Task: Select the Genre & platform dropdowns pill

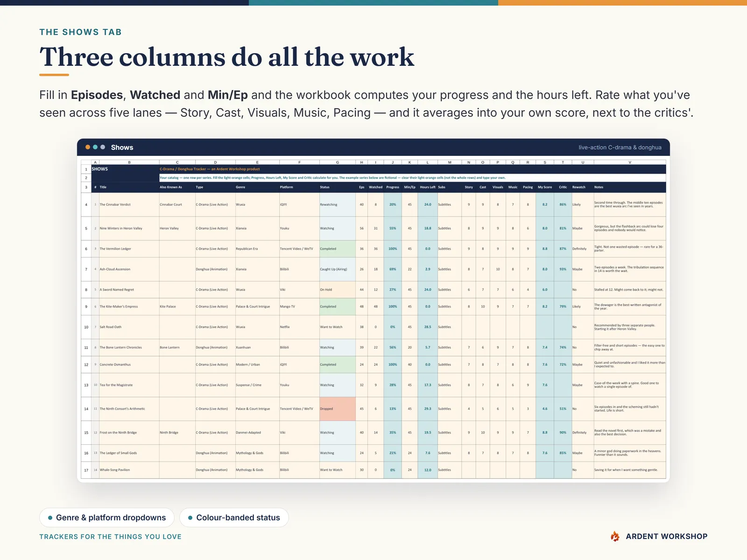Action: pos(107,518)
